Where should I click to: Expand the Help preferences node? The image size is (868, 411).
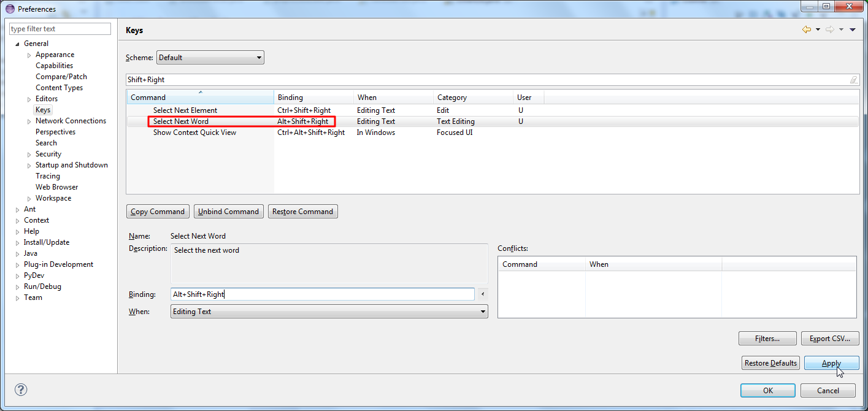[x=17, y=231]
